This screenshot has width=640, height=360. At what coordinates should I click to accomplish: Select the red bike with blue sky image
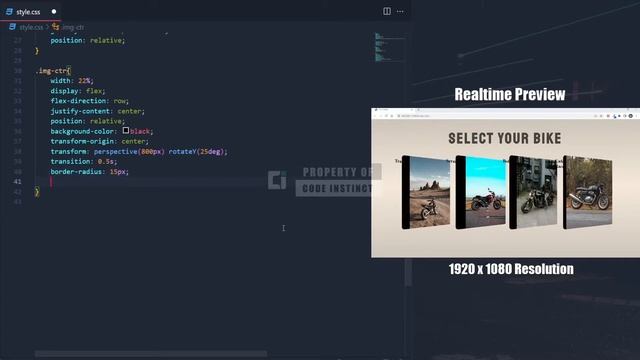pyautogui.click(x=480, y=192)
